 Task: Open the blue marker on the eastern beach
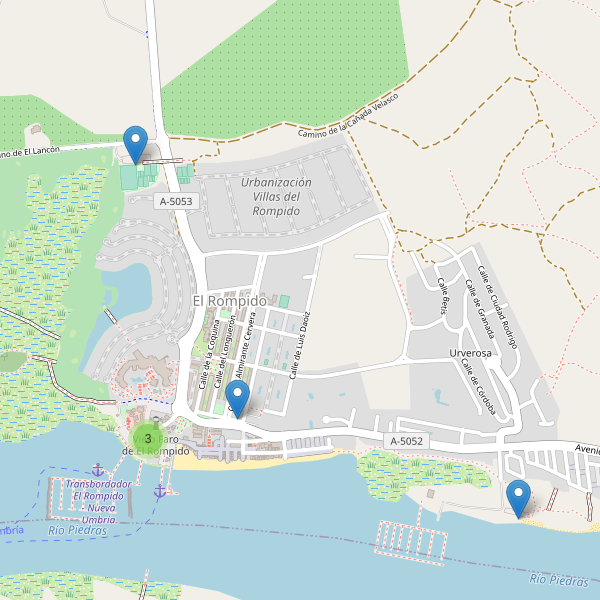[x=518, y=499]
